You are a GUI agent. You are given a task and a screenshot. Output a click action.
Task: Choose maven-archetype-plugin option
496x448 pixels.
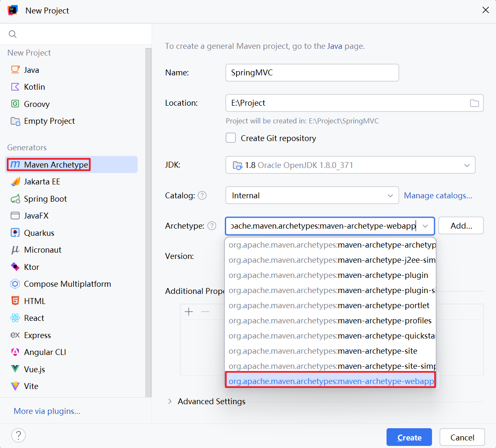(331, 275)
